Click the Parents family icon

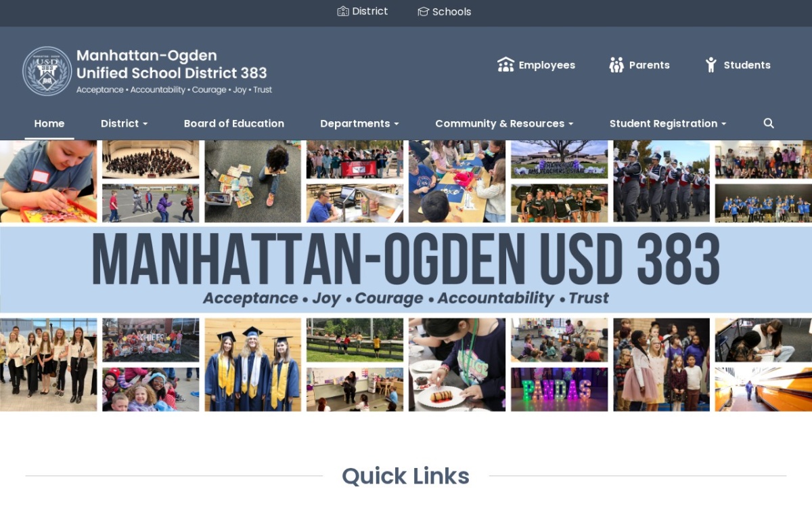616,65
